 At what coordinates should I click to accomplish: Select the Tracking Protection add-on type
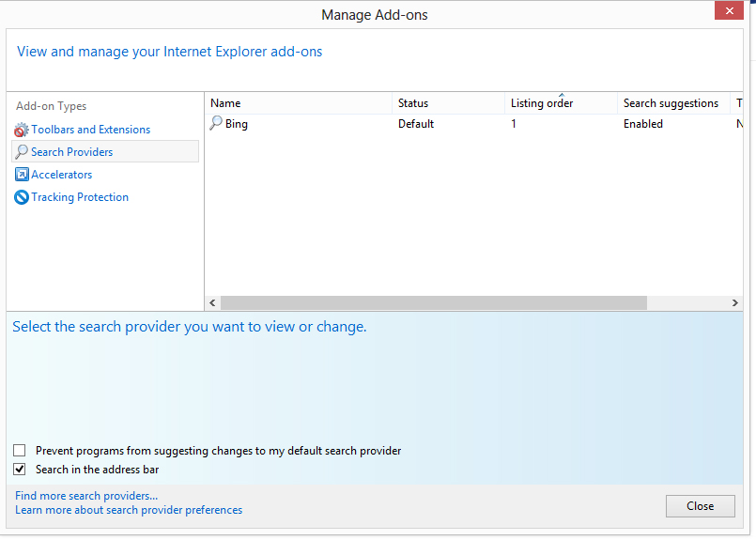pyautogui.click(x=80, y=197)
